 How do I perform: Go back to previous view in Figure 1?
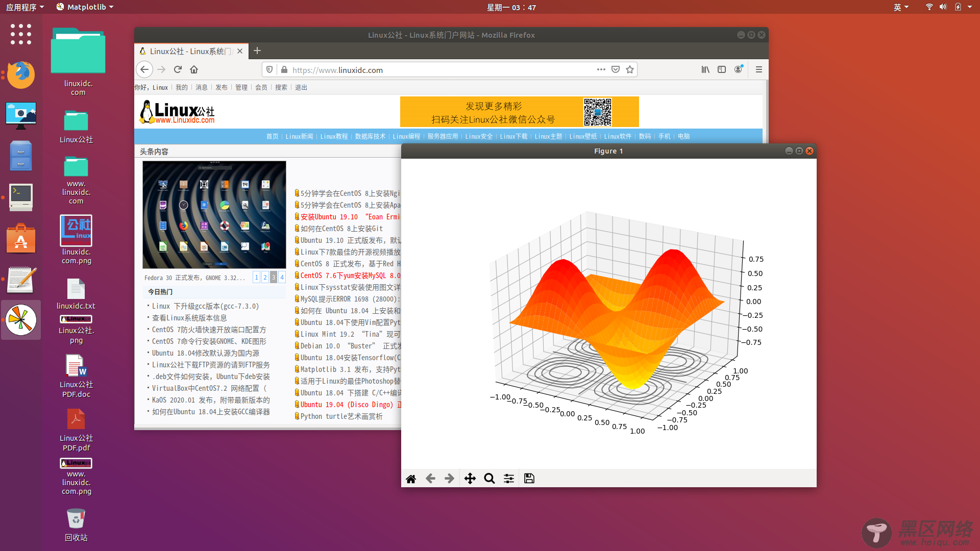click(x=430, y=479)
